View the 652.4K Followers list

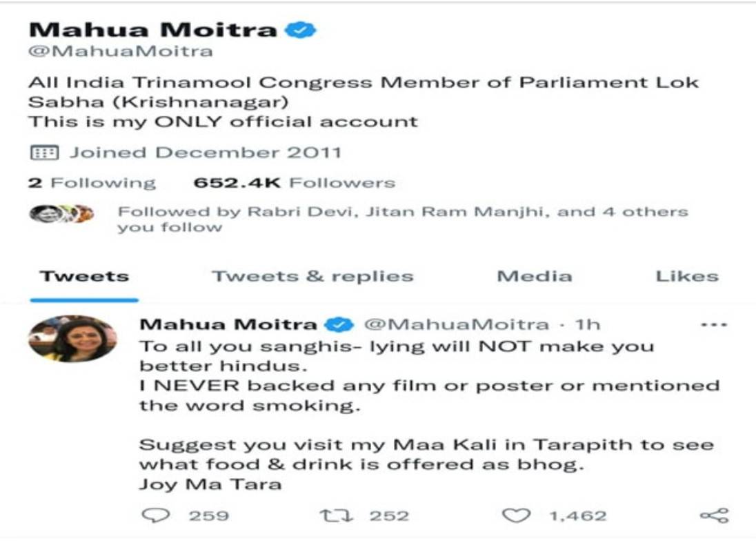(x=295, y=183)
